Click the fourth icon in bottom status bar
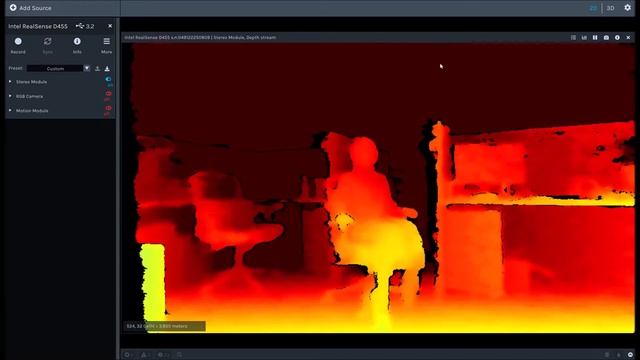This screenshot has height=360, width=640. [x=180, y=355]
